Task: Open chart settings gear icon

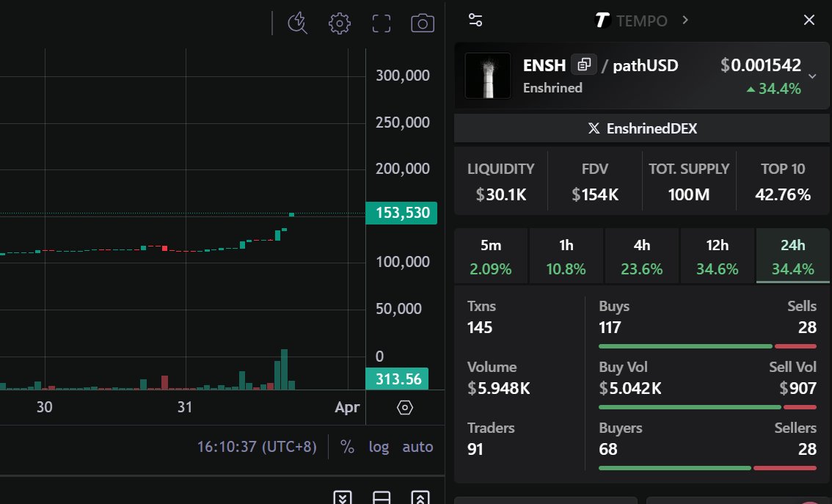Action: (340, 23)
